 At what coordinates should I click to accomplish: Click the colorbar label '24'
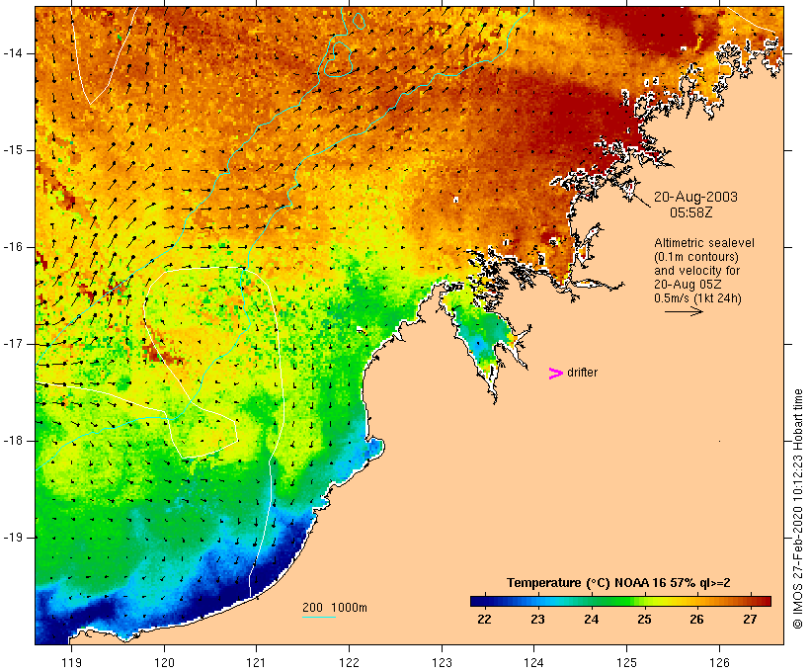(x=591, y=619)
